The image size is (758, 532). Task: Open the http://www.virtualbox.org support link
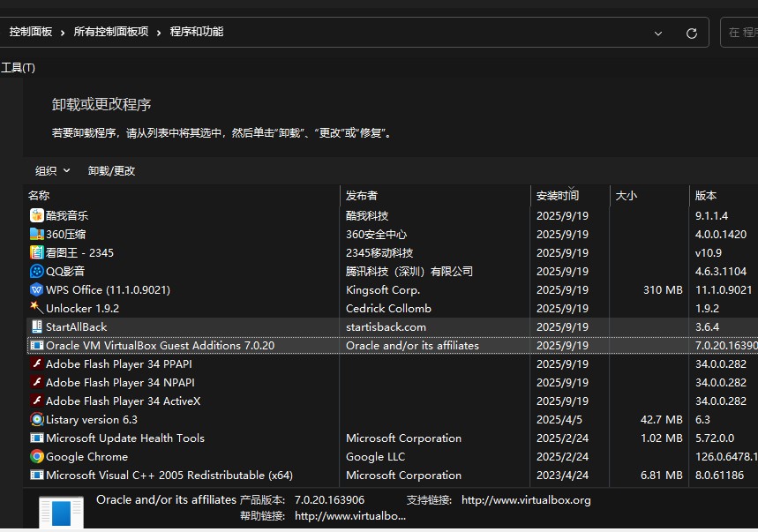pos(526,500)
